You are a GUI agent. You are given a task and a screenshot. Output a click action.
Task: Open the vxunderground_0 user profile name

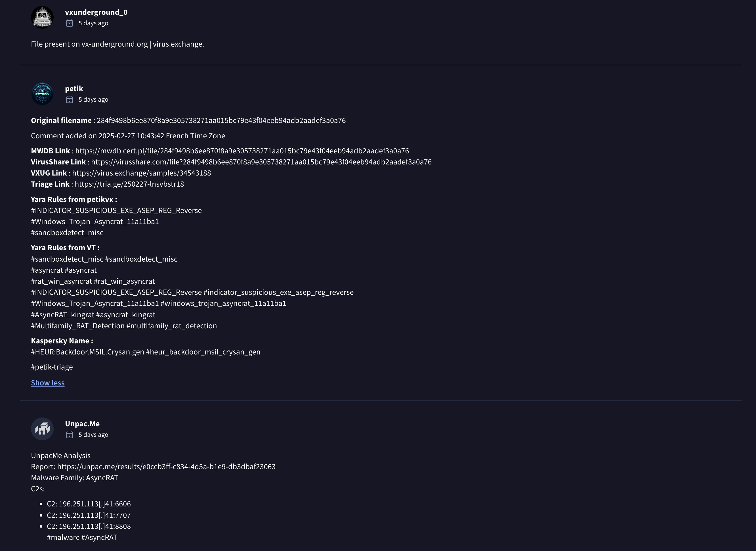coord(96,12)
